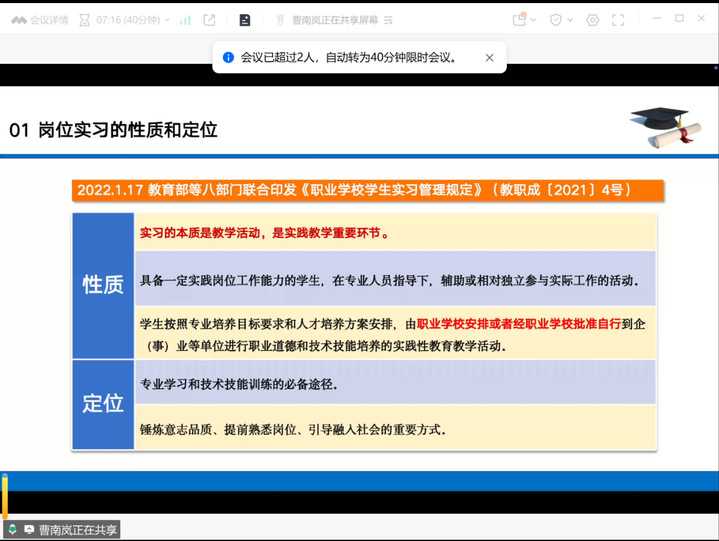The height and width of the screenshot is (541, 719).
Task: Open sharing options list icon beside 共享屏幕
Action: (389, 19)
